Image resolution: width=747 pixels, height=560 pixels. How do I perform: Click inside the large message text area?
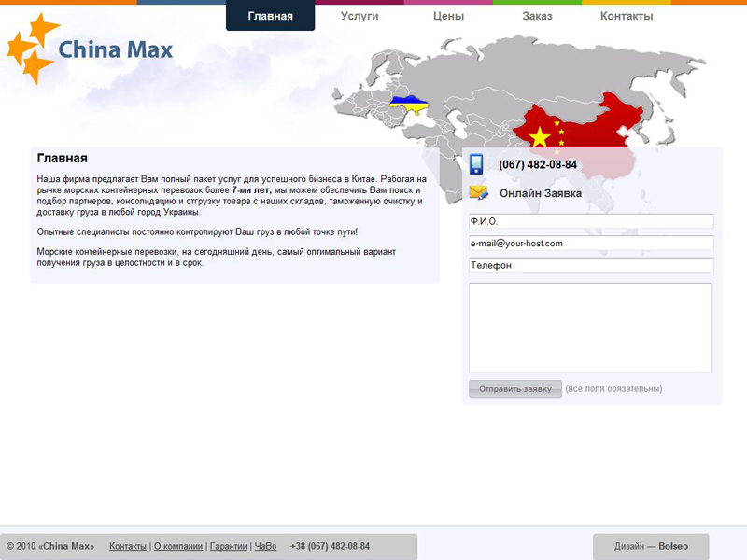pos(590,328)
